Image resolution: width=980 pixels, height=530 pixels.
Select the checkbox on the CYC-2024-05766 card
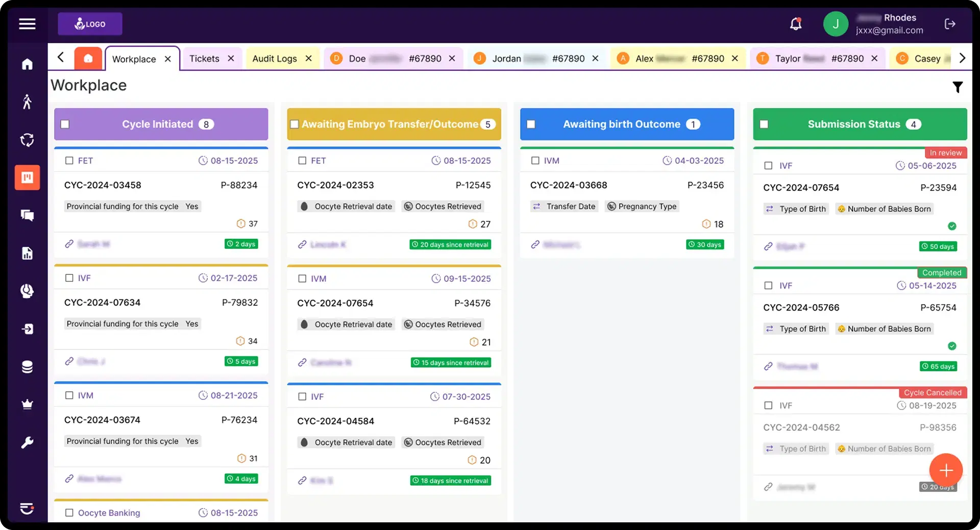(x=769, y=286)
